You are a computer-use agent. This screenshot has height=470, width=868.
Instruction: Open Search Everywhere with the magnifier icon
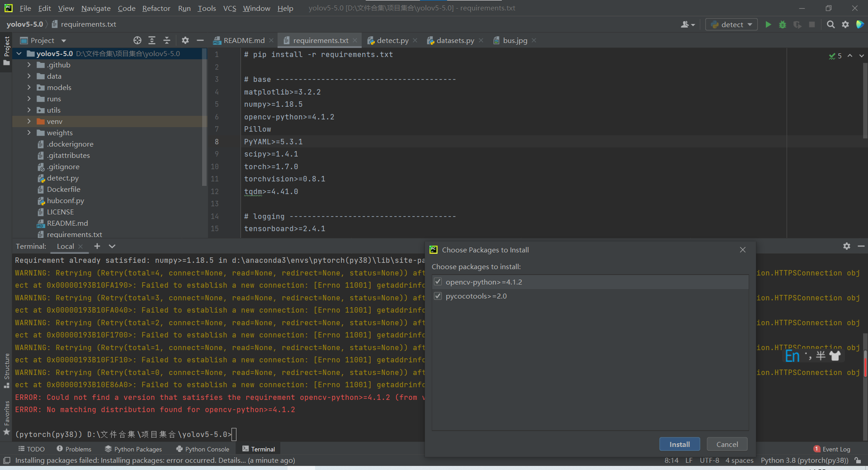point(831,24)
